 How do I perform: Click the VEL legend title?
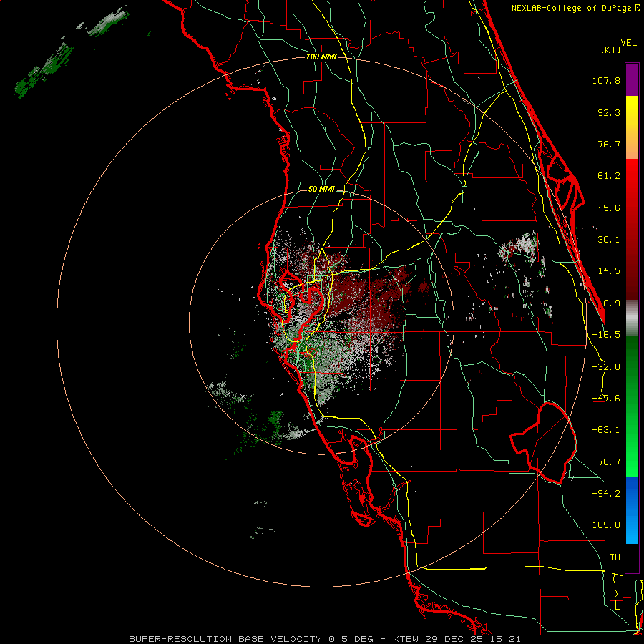pyautogui.click(x=629, y=42)
